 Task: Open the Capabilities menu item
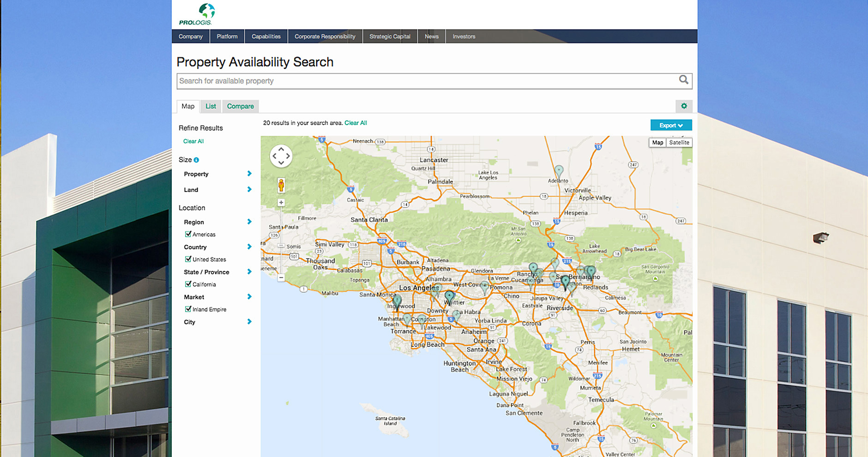266,36
